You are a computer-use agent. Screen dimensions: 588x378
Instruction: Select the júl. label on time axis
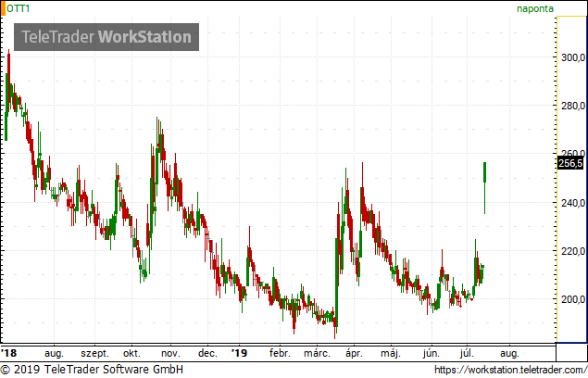[x=467, y=354]
